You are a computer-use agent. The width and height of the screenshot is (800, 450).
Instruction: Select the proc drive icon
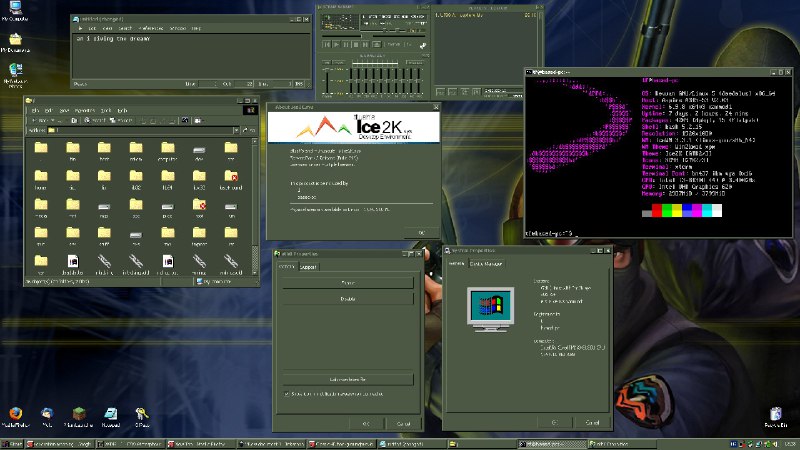point(167,209)
